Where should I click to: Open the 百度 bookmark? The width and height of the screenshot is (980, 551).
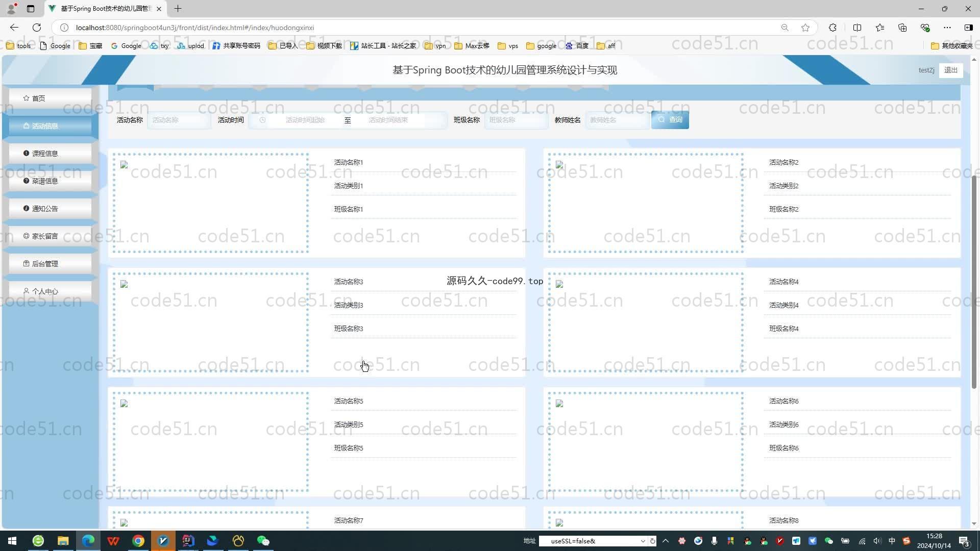tap(577, 46)
